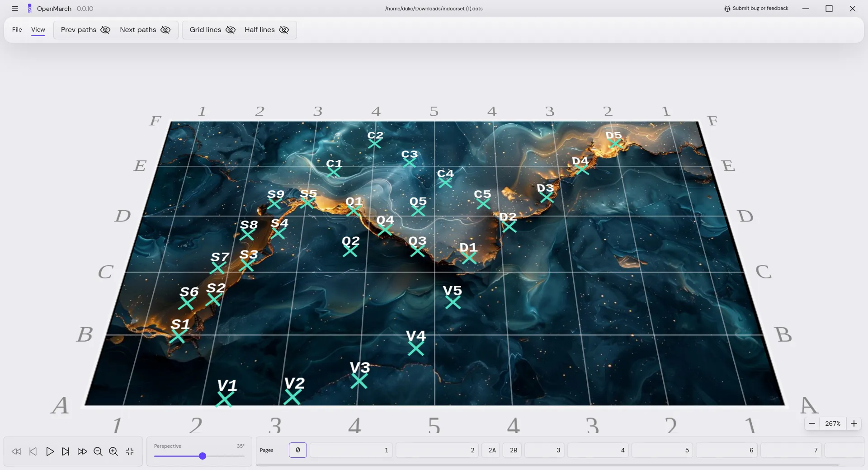Toggle Next paths eye icon
The width and height of the screenshot is (868, 470).
click(165, 30)
